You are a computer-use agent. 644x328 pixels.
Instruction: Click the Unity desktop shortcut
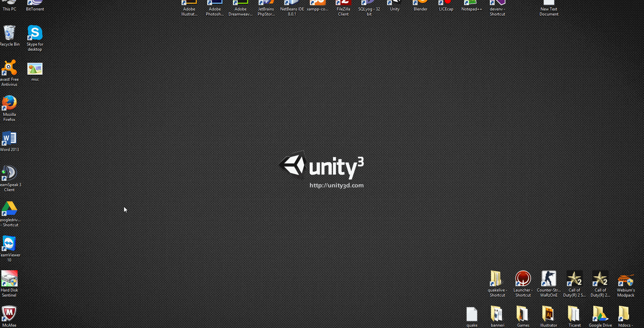[x=395, y=6]
